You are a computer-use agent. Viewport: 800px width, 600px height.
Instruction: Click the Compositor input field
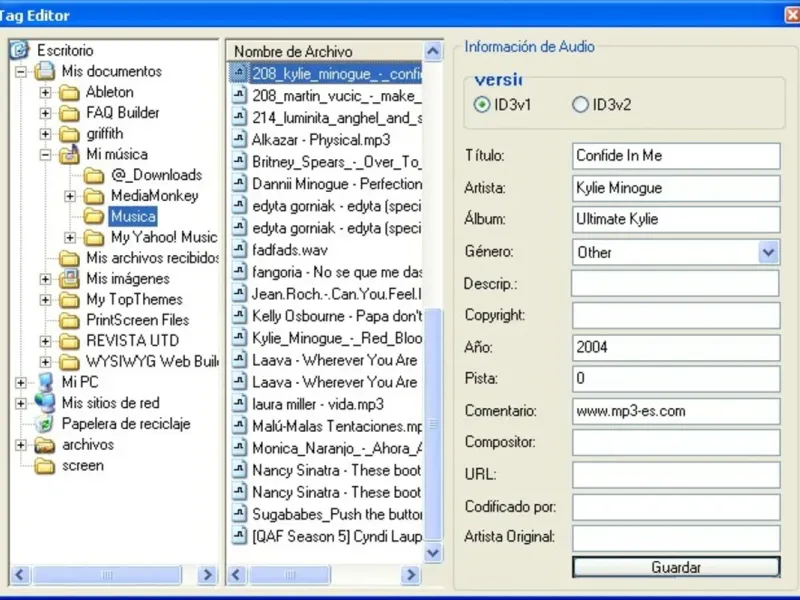coord(676,442)
